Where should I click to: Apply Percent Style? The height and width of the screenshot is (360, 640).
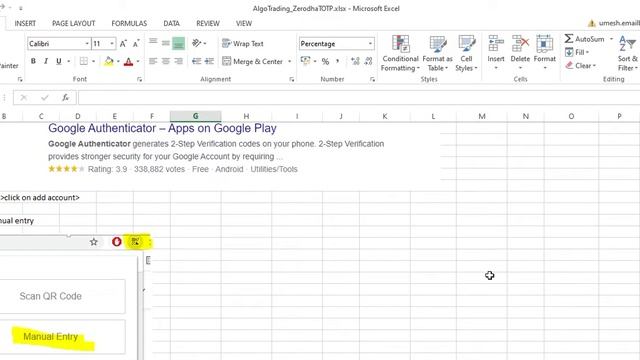[325, 61]
